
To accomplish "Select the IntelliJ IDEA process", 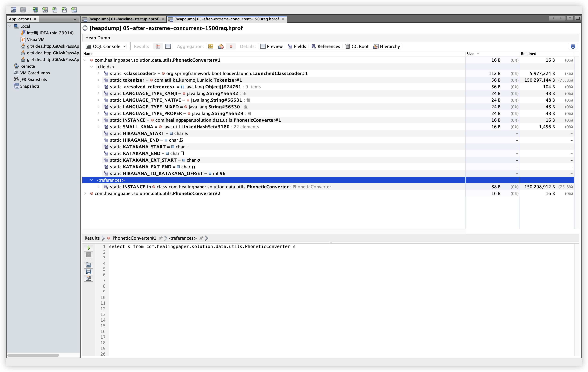I will pos(50,33).
